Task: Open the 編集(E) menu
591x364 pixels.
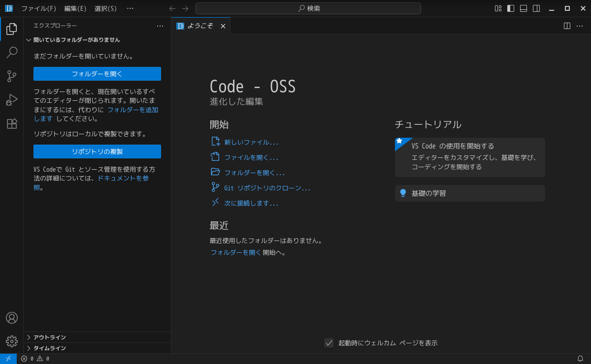Action: click(x=75, y=8)
